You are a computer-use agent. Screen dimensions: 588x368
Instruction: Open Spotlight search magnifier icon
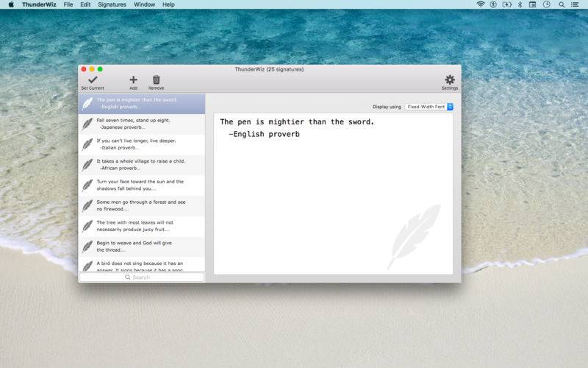click(562, 4)
